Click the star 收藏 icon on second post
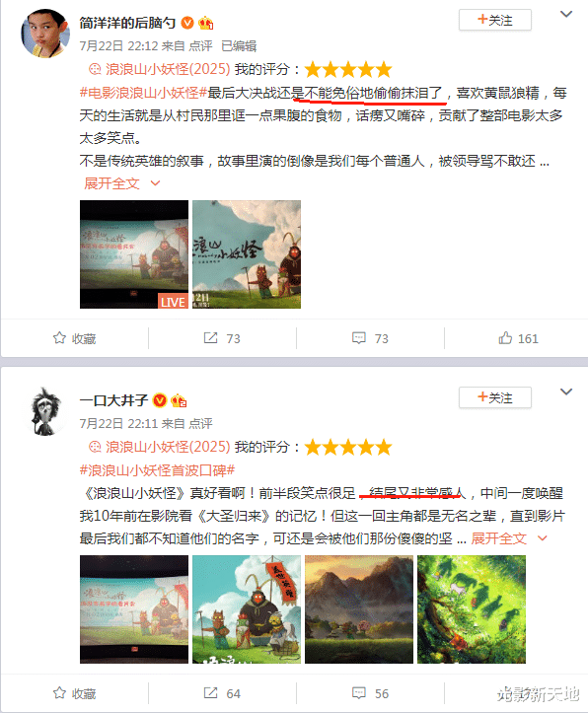 pos(59,693)
